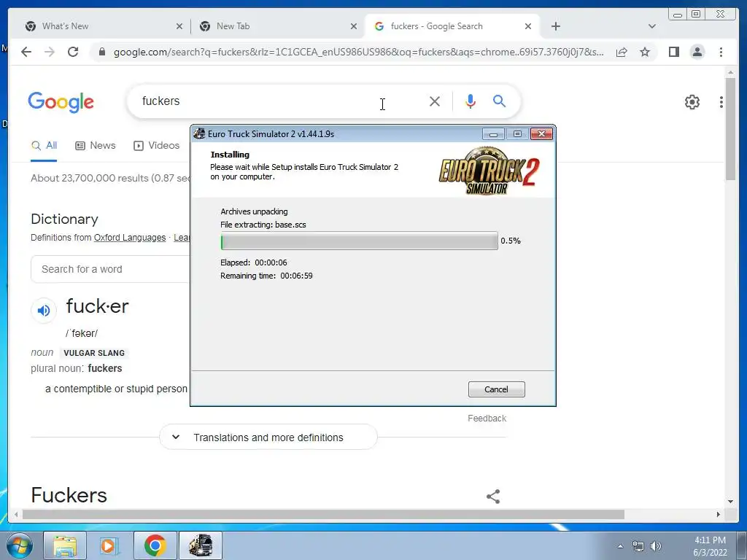Open volume speaker tray icon
This screenshot has width=747, height=560.
tap(656, 546)
